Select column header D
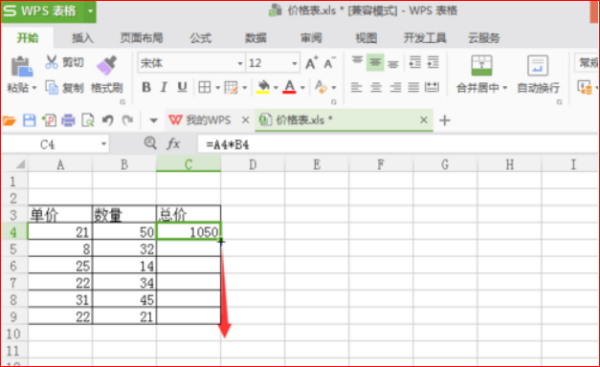 coord(253,165)
